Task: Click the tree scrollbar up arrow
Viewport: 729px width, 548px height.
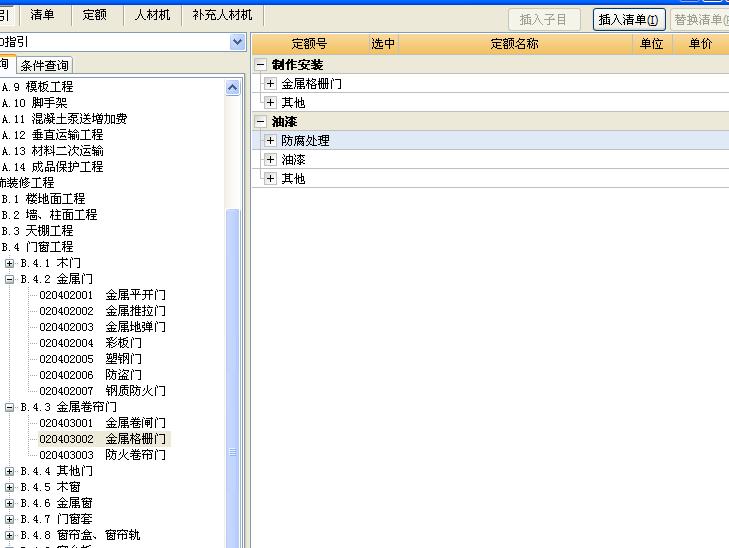Action: pyautogui.click(x=233, y=87)
